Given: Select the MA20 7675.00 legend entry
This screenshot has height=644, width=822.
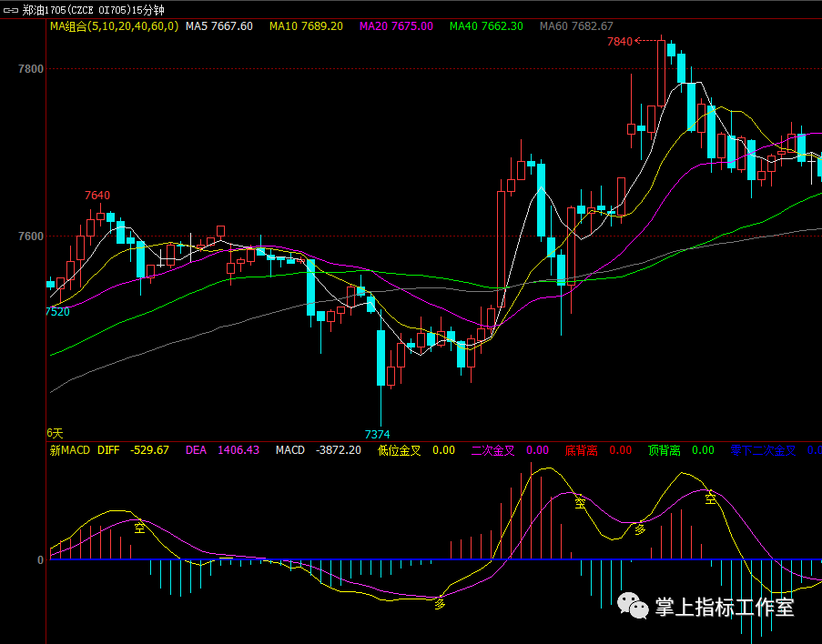Looking at the screenshot, I should coord(396,26).
